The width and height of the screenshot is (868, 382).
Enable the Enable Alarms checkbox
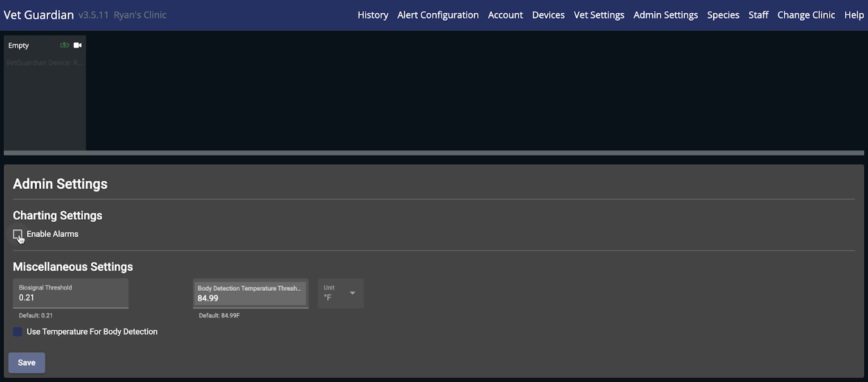point(18,234)
